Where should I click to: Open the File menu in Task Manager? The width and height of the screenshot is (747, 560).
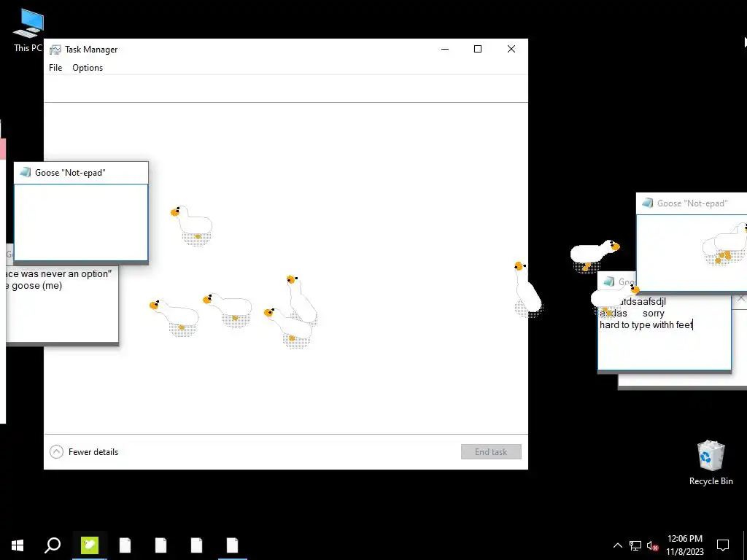pyautogui.click(x=55, y=68)
